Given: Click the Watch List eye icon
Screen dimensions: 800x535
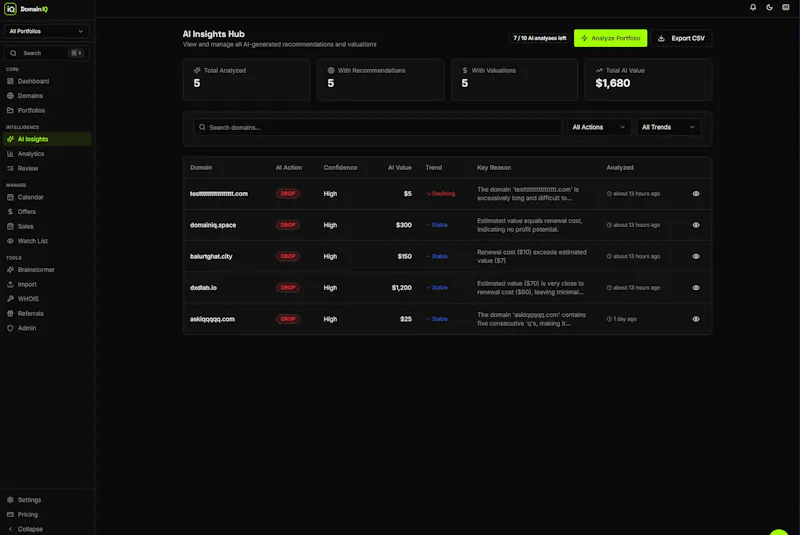Looking at the screenshot, I should (x=10, y=241).
